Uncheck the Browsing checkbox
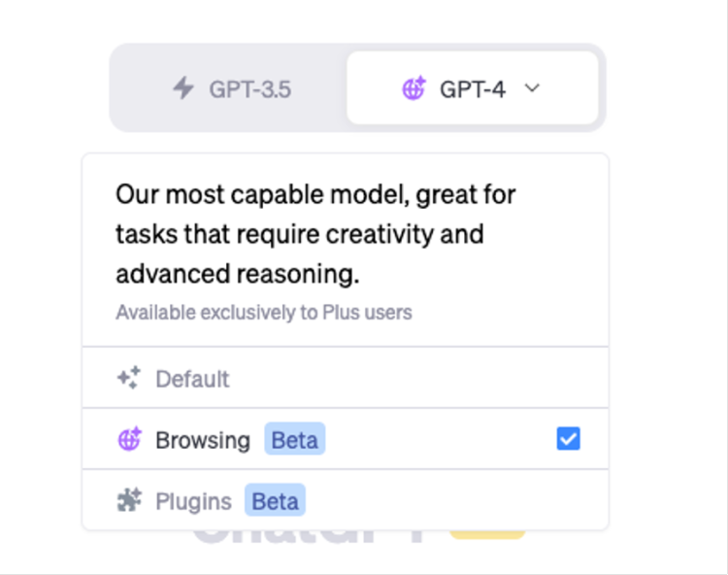The height and width of the screenshot is (575, 728). 568,439
